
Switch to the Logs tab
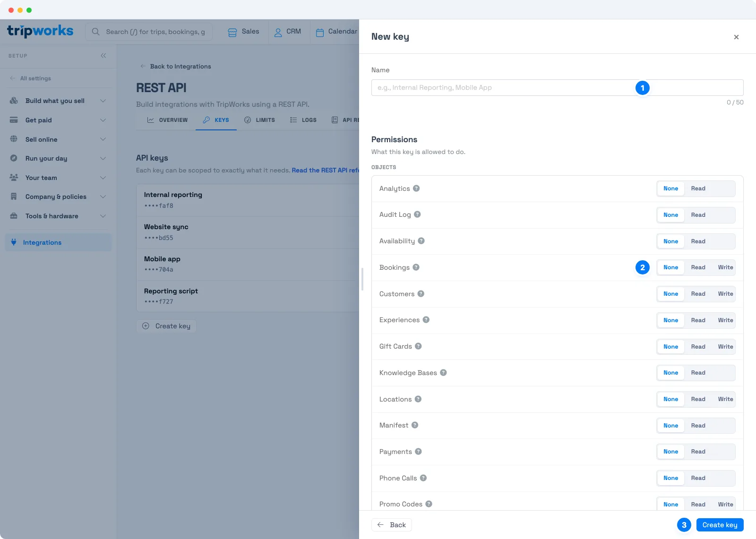303,120
